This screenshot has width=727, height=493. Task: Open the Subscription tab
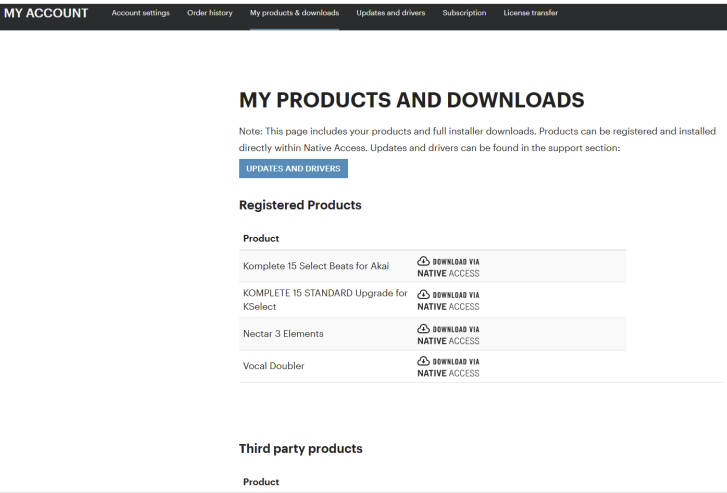point(464,13)
